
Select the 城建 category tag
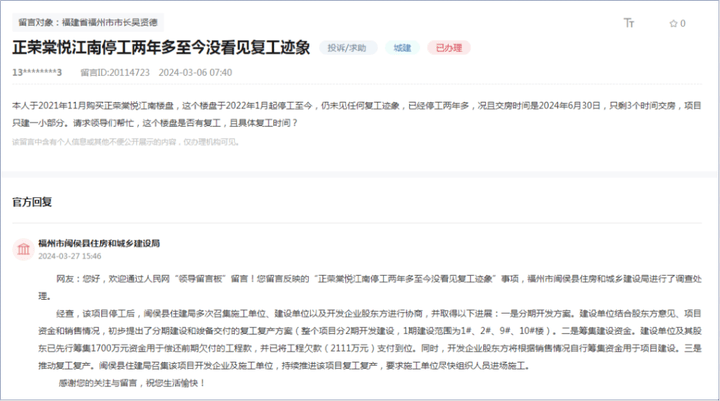click(402, 48)
